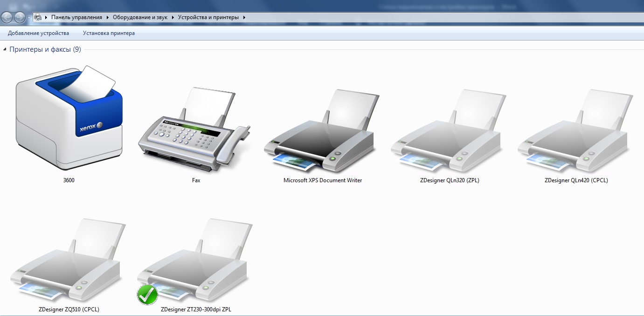Go back with the Back arrow button
Image resolution: width=644 pixels, height=316 pixels.
tap(7, 17)
